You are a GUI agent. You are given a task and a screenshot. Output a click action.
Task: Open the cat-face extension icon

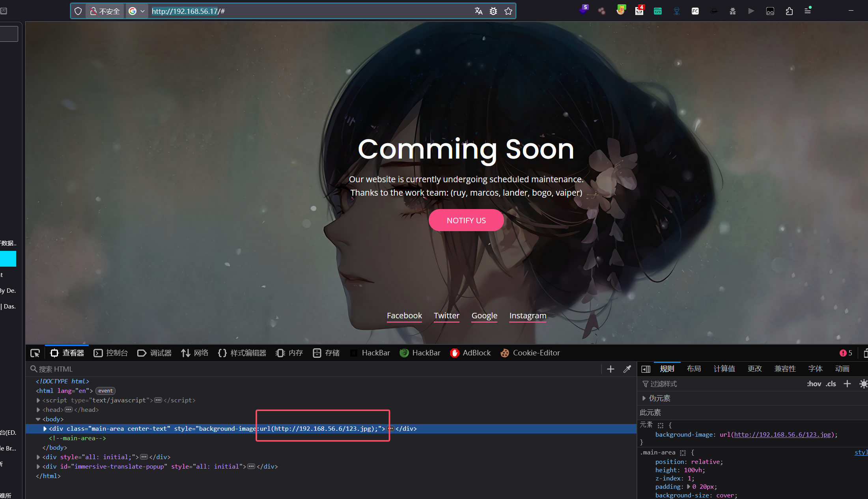tap(621, 10)
